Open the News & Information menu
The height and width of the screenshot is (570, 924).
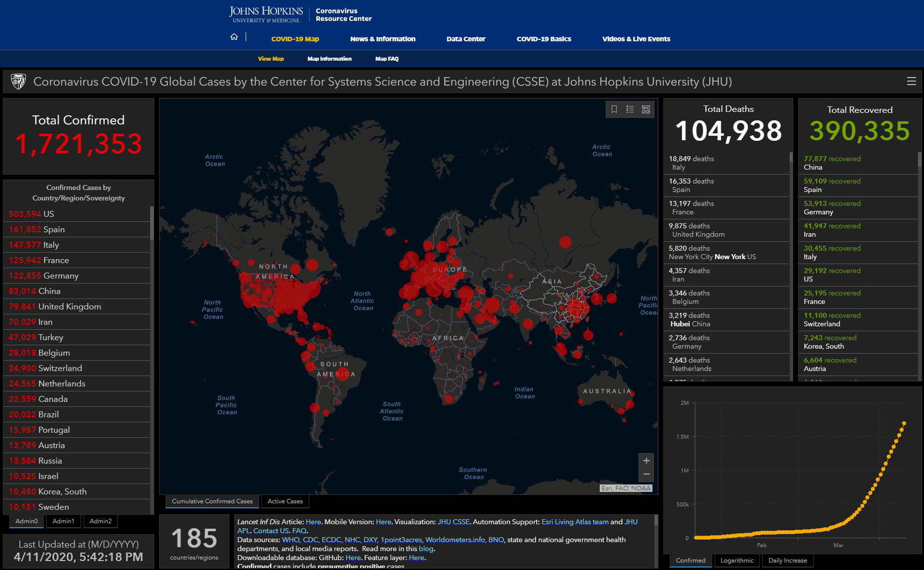tap(382, 39)
